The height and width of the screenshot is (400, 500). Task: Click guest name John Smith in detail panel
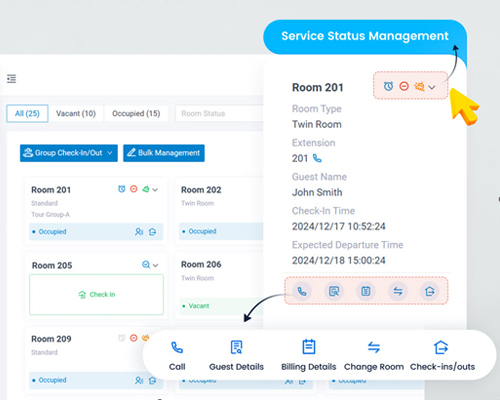click(x=317, y=192)
